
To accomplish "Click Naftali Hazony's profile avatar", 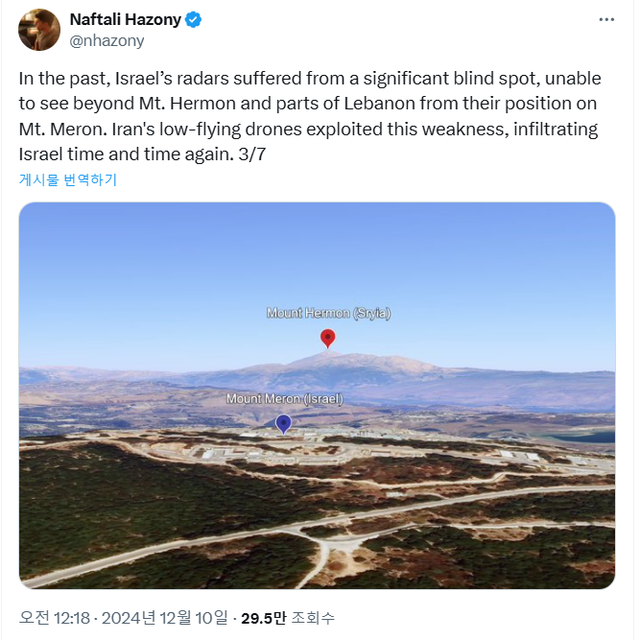I will point(39,30).
